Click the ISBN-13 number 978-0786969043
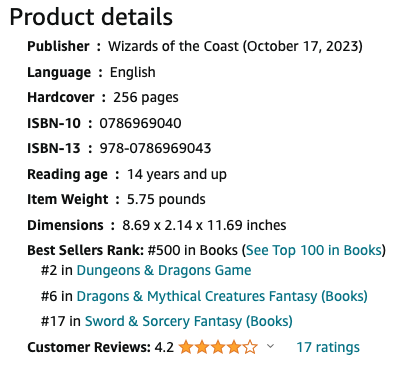Viewport: 397px width, 382px height. (x=155, y=148)
